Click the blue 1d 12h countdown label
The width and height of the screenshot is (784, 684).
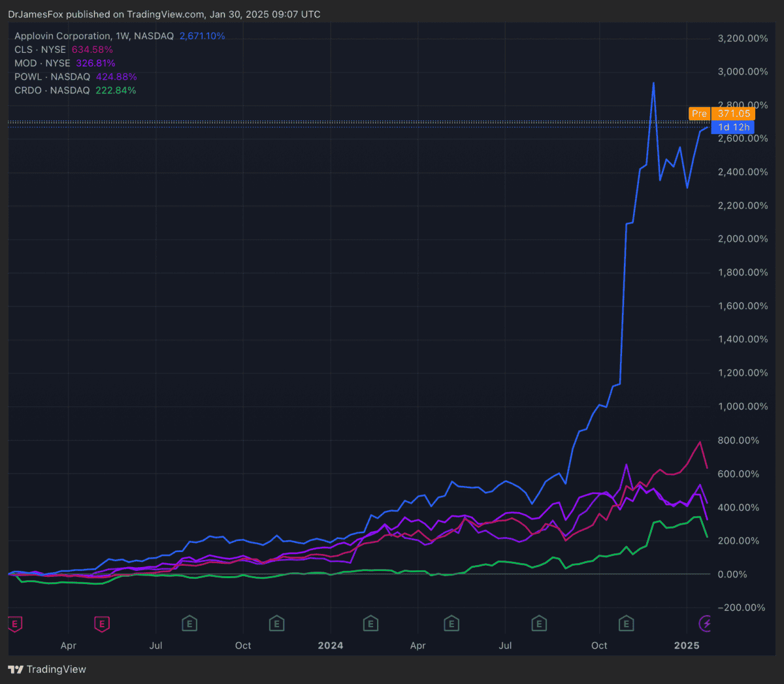click(x=733, y=127)
